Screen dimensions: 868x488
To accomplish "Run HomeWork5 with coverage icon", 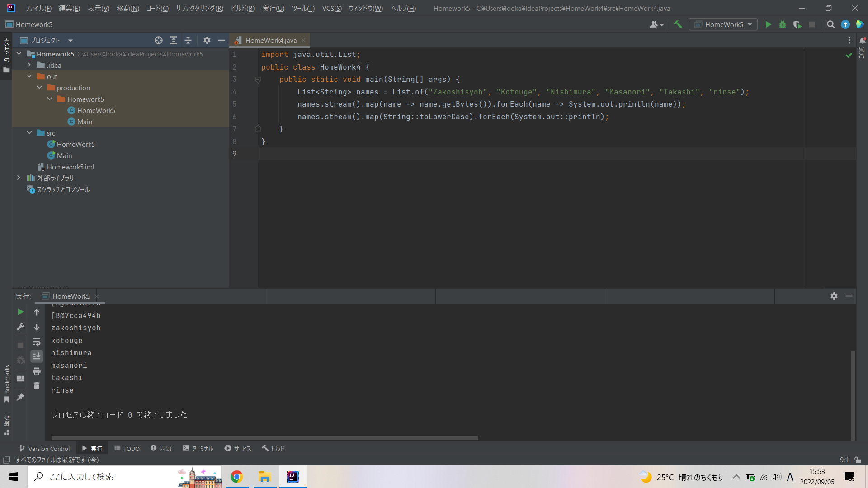I will 797,24.
